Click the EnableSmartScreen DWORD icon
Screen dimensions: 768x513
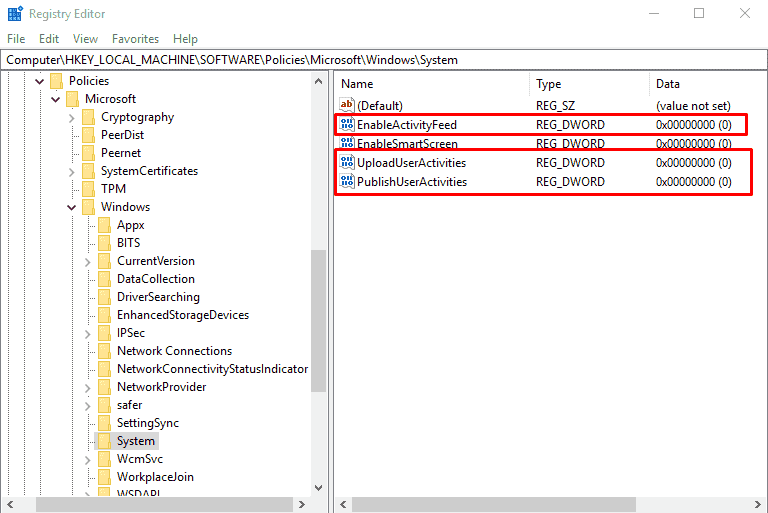click(347, 143)
